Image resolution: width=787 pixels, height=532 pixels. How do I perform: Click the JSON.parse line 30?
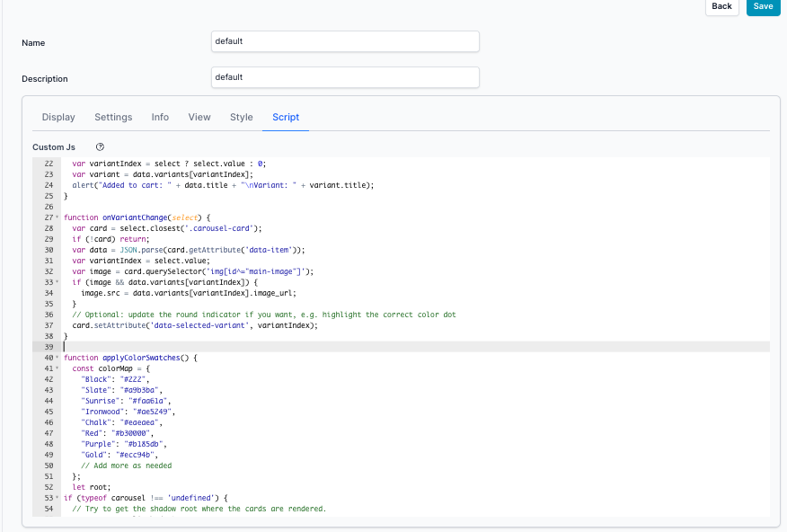point(189,250)
